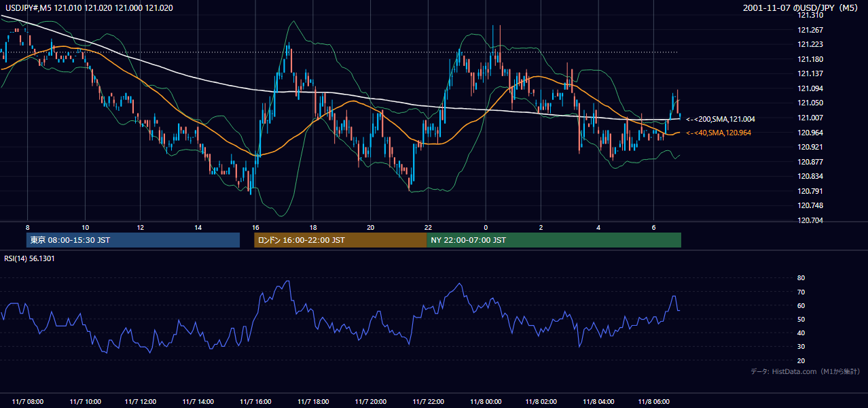Click price axis value 121.050
The image size is (868, 408).
pyautogui.click(x=810, y=103)
